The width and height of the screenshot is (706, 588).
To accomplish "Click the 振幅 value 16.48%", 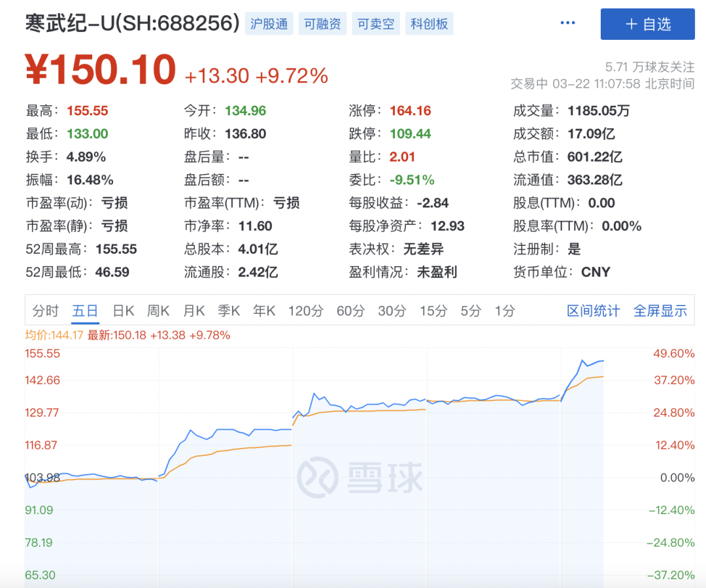I will coord(90,180).
